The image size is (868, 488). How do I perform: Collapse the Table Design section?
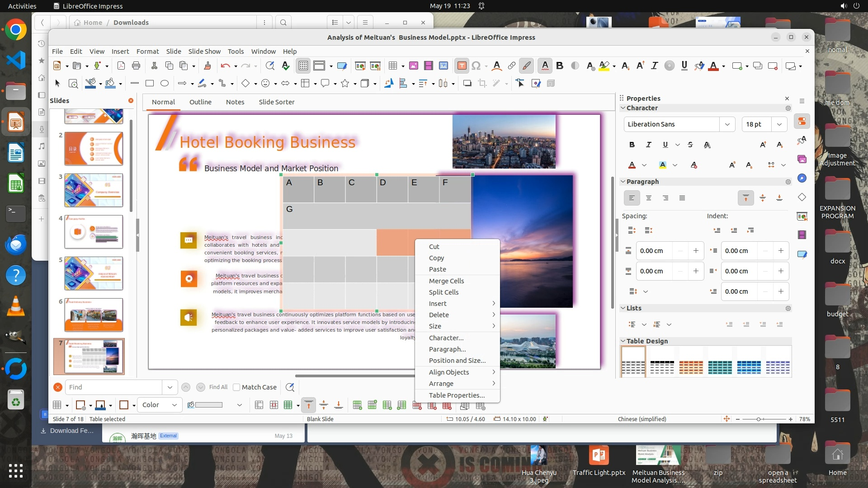click(623, 341)
